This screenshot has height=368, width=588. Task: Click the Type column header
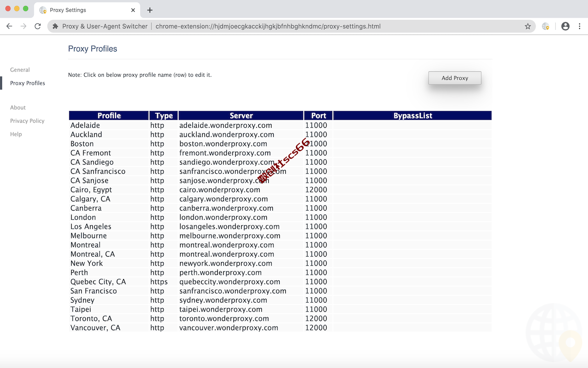[164, 115]
